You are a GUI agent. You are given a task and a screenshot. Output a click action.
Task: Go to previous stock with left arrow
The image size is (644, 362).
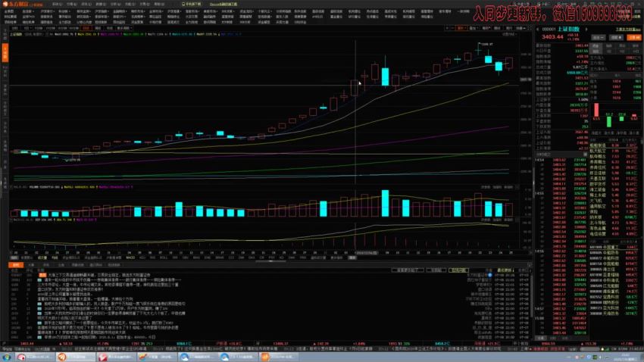tap(538, 29)
